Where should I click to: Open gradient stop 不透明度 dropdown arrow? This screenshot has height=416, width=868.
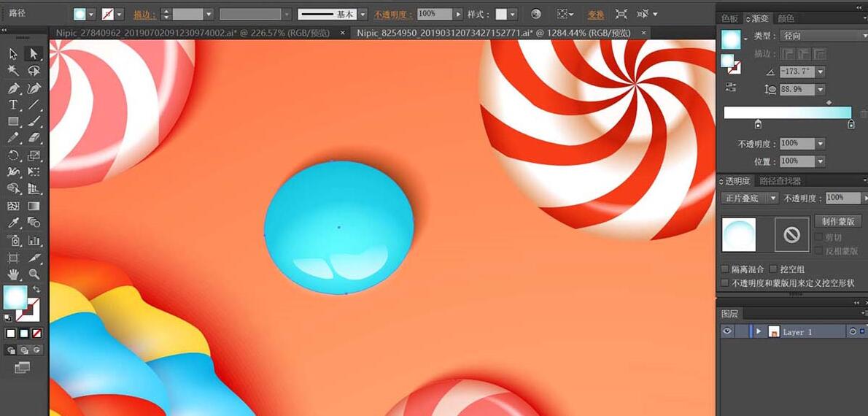click(x=821, y=144)
